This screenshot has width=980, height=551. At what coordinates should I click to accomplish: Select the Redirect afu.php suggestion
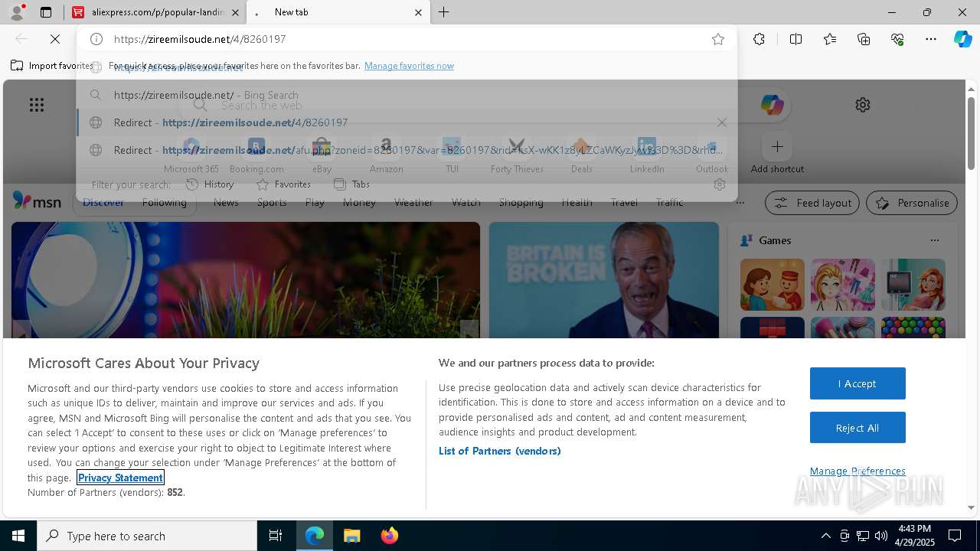pos(407,150)
